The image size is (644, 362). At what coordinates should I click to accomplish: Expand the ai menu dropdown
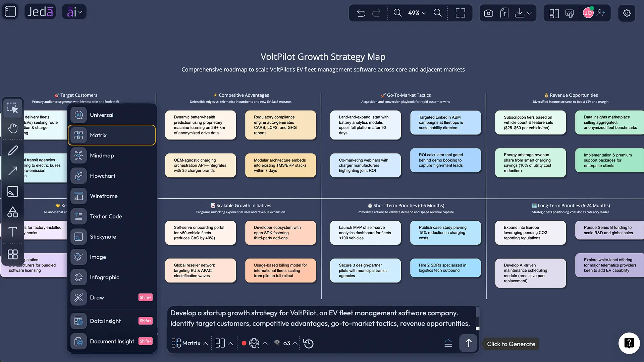click(x=74, y=12)
